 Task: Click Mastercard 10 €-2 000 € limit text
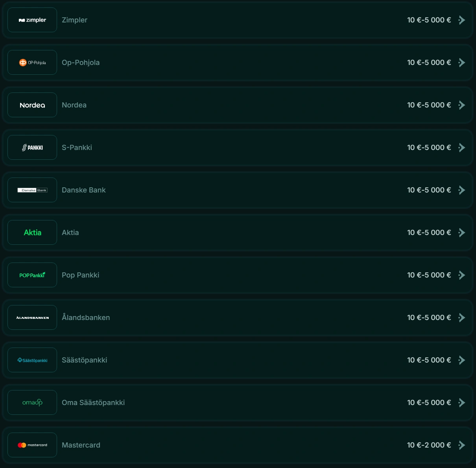click(x=429, y=445)
